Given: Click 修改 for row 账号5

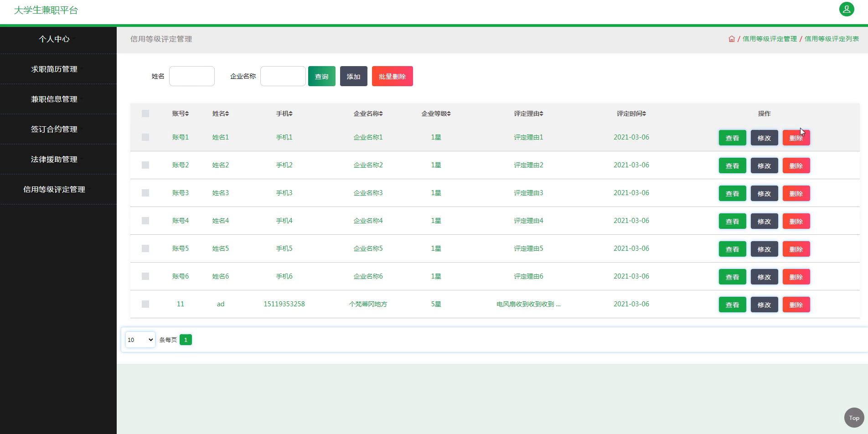Looking at the screenshot, I should click(765, 249).
